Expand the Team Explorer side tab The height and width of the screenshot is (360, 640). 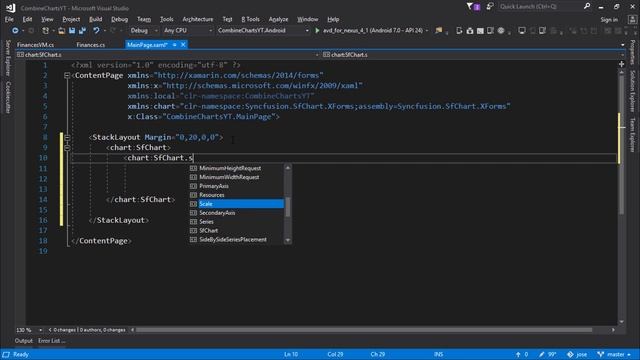click(x=633, y=135)
